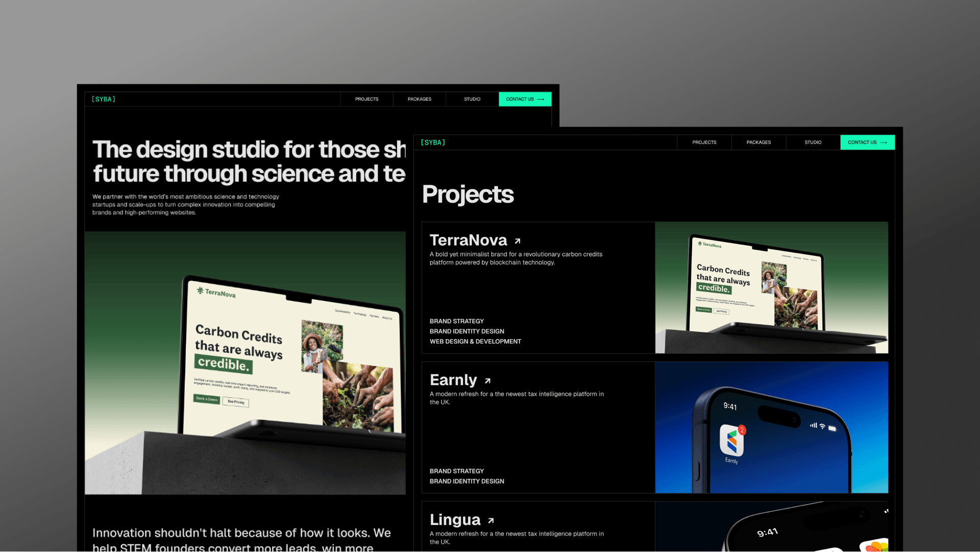This screenshot has height=552, width=980.
Task: Click the TerraNova laptop thumbnail in Projects list
Action: point(771,287)
